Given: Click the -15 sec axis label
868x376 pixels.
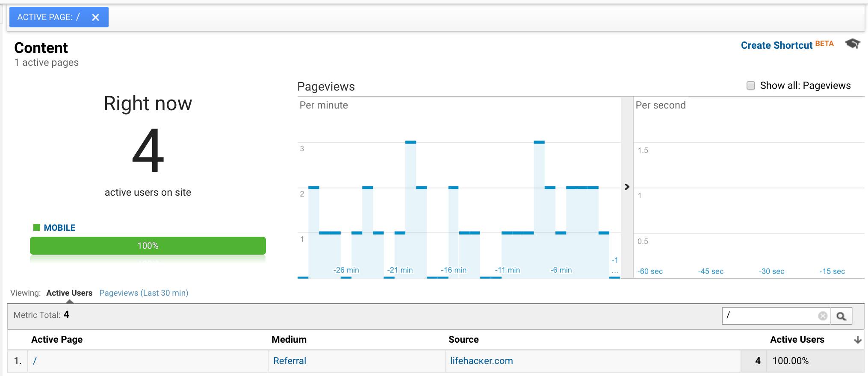Looking at the screenshot, I should (832, 271).
